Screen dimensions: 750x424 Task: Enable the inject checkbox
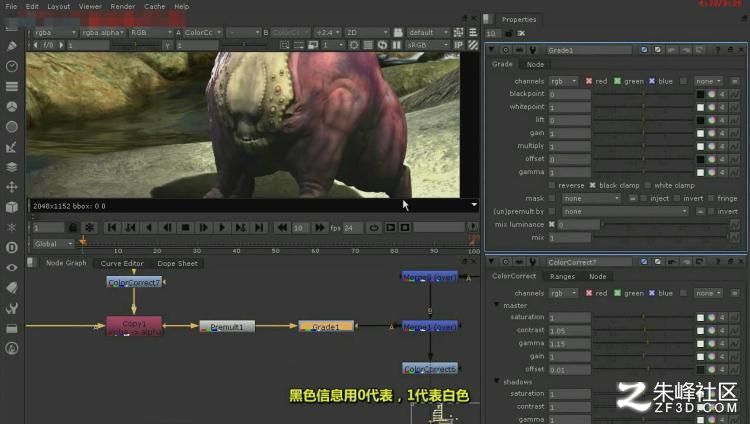[x=643, y=198]
